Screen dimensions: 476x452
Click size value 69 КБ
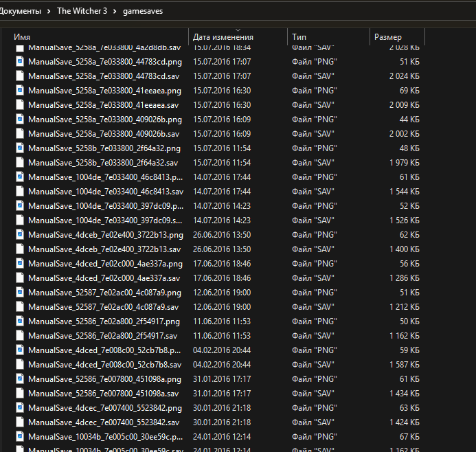[x=409, y=91]
